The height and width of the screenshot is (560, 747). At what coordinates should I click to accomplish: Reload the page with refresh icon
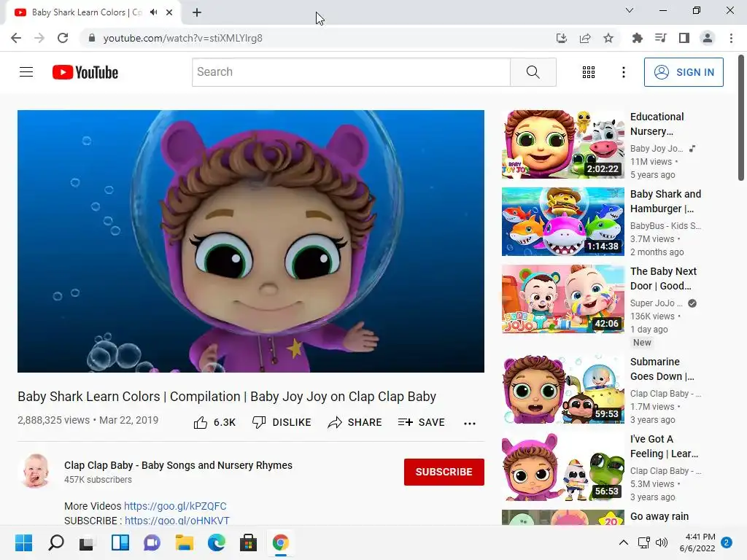(63, 38)
